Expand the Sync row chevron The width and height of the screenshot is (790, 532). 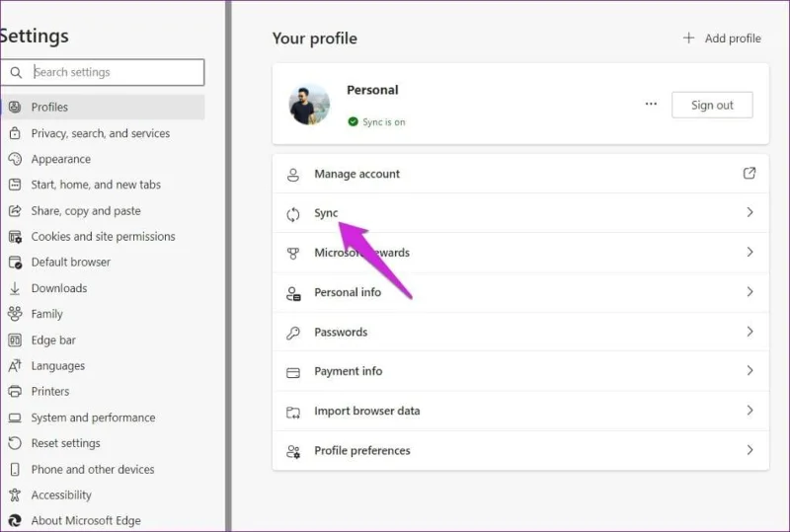(750, 212)
